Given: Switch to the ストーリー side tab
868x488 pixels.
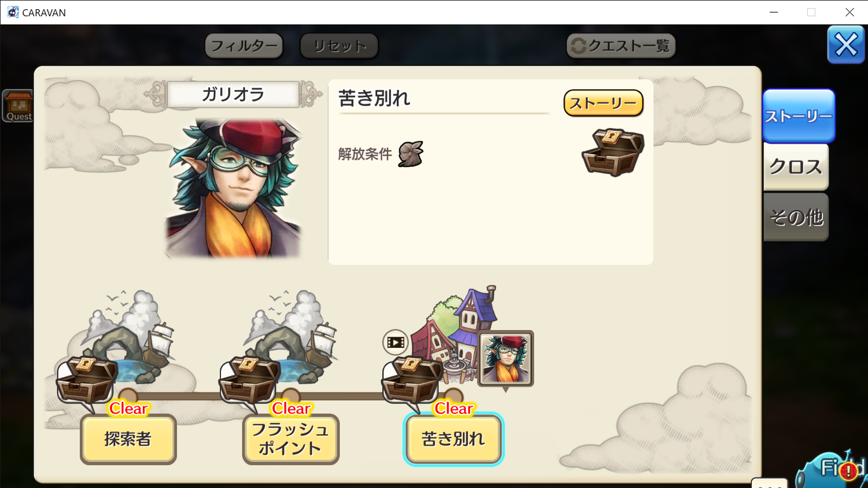Looking at the screenshot, I should point(798,116).
